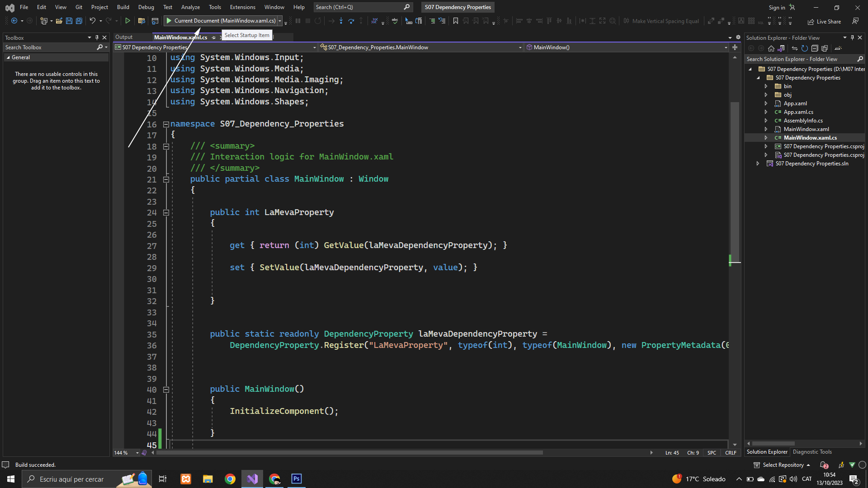Screen dimensions: 868x488
Task: Refresh the Solution Explorer folder view
Action: click(x=805, y=48)
